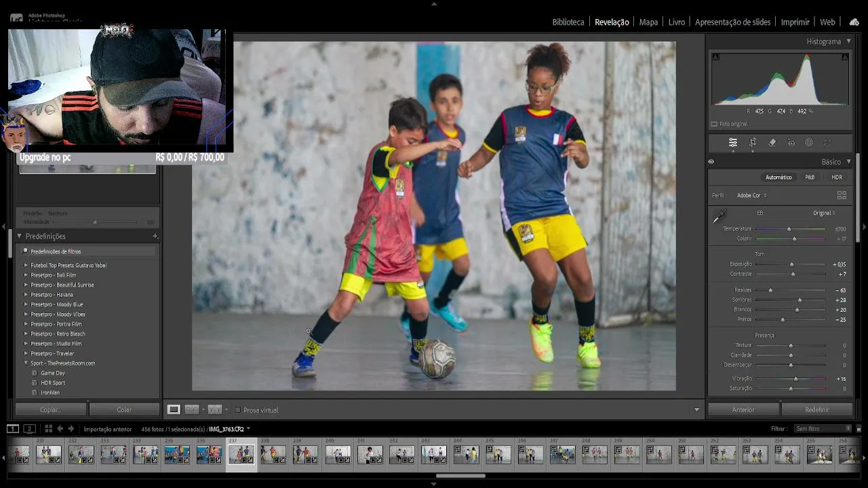This screenshot has height=488, width=868.
Task: Enable the HDR toggle button
Action: (837, 178)
